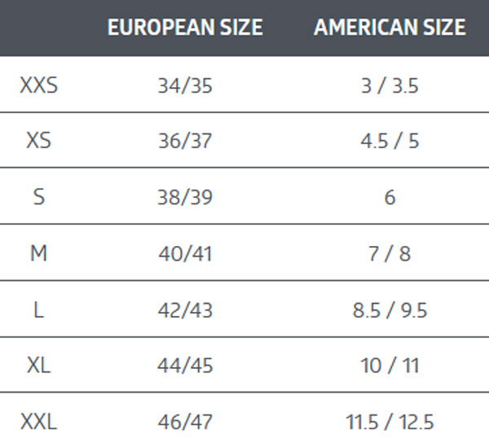The width and height of the screenshot is (489, 448).
Task: Click the M size row label
Action: [39, 253]
